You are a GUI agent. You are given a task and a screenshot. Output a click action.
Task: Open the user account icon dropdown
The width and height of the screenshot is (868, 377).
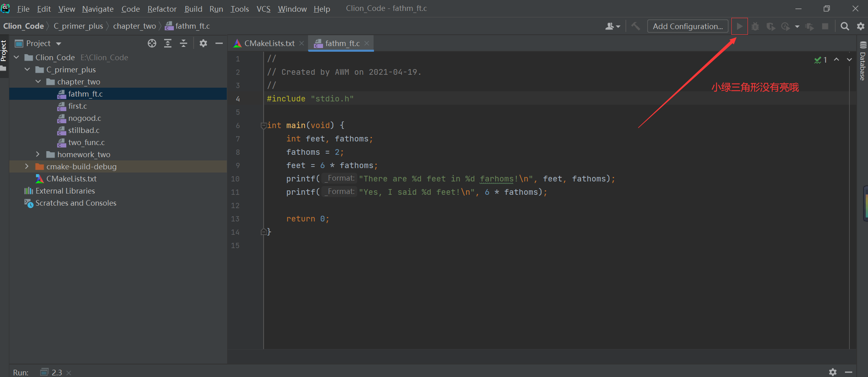(x=612, y=26)
